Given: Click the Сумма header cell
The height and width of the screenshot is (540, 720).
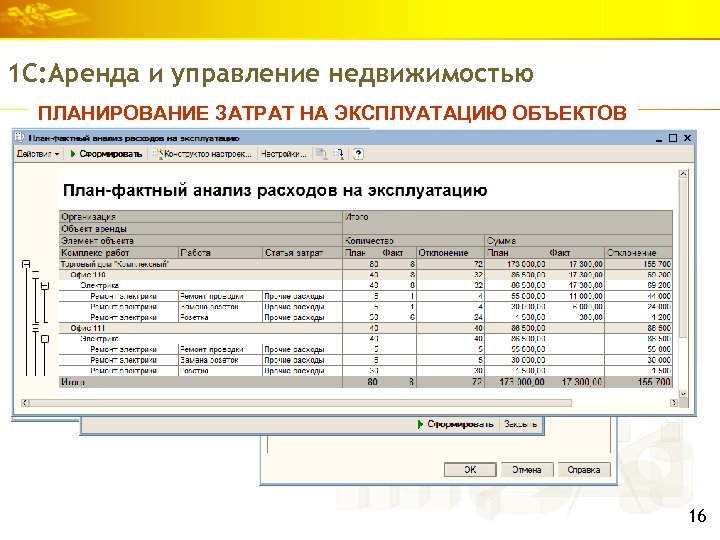Looking at the screenshot, I should click(x=579, y=241).
